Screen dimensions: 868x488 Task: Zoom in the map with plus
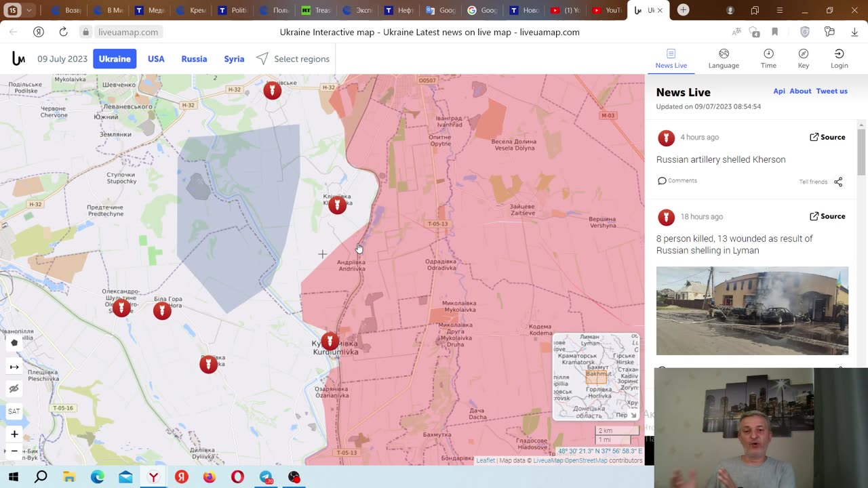pos(14,434)
